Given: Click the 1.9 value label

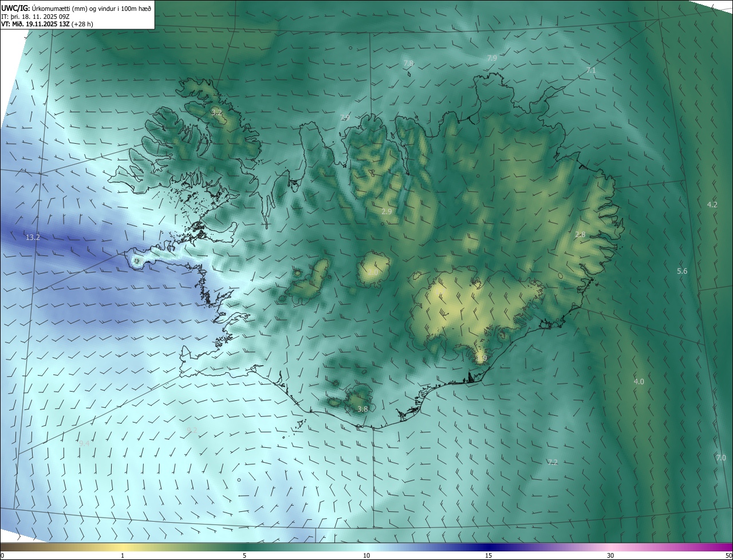Looking at the screenshot, I should 481,358.
